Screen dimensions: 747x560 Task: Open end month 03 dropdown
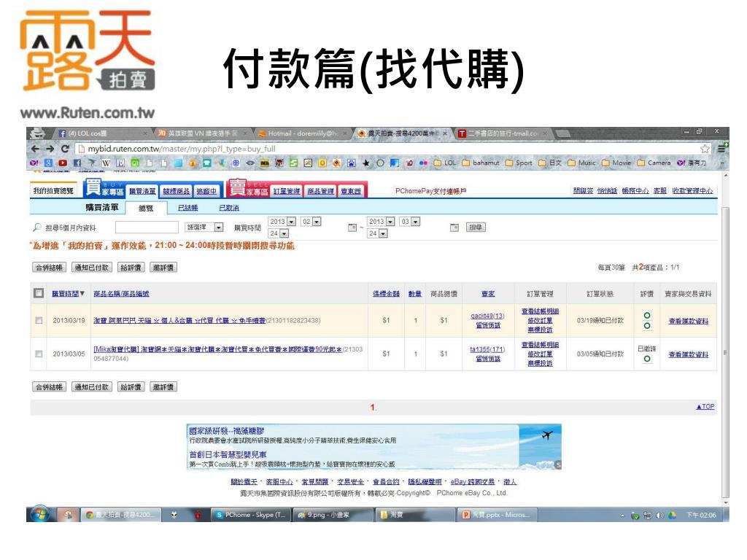tap(410, 222)
